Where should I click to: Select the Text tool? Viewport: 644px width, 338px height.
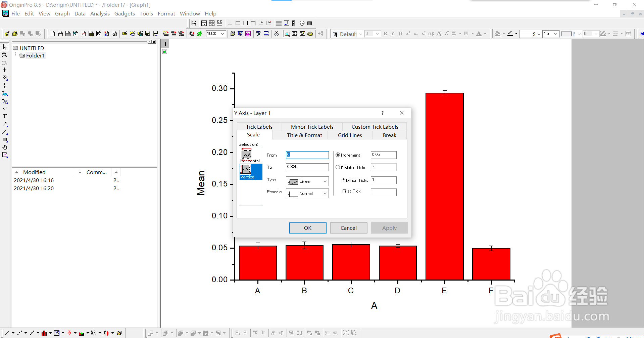5,116
